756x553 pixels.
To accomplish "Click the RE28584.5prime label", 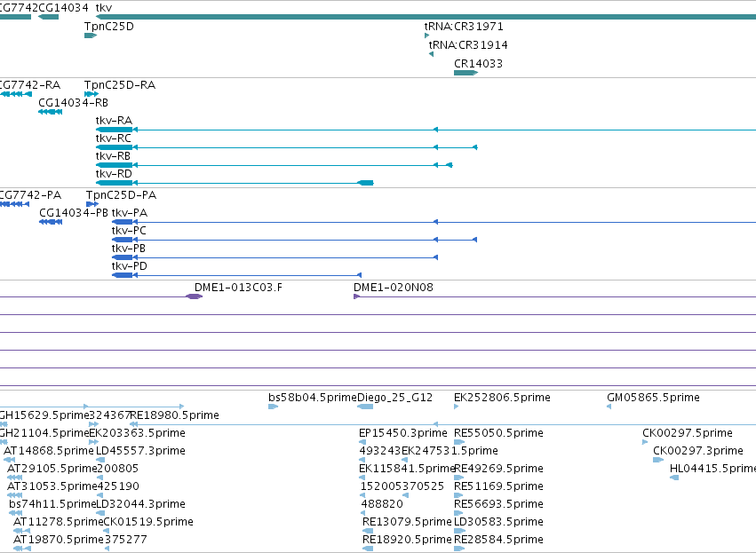I will click(x=498, y=540).
